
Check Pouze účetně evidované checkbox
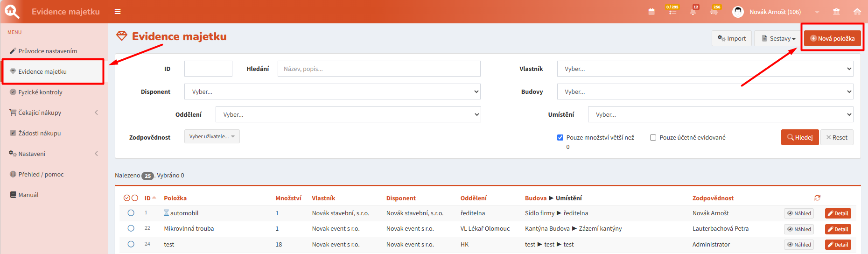click(653, 137)
